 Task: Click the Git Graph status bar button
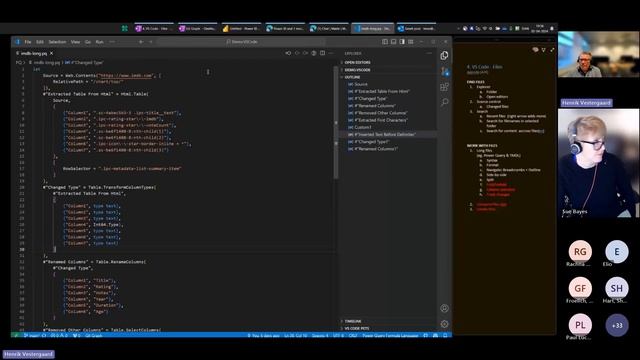[94, 336]
